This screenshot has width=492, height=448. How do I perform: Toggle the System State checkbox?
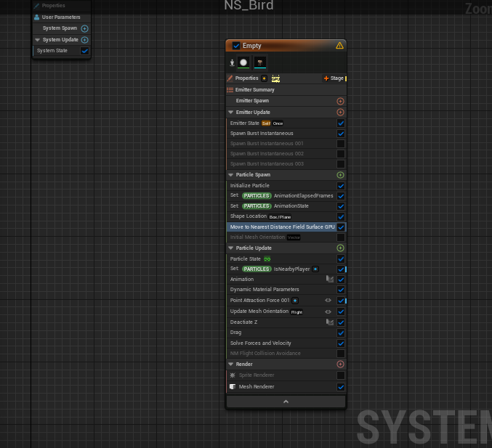[85, 51]
